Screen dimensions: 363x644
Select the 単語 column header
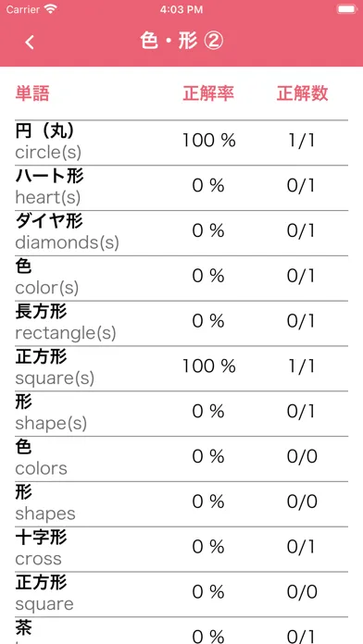pos(32,93)
